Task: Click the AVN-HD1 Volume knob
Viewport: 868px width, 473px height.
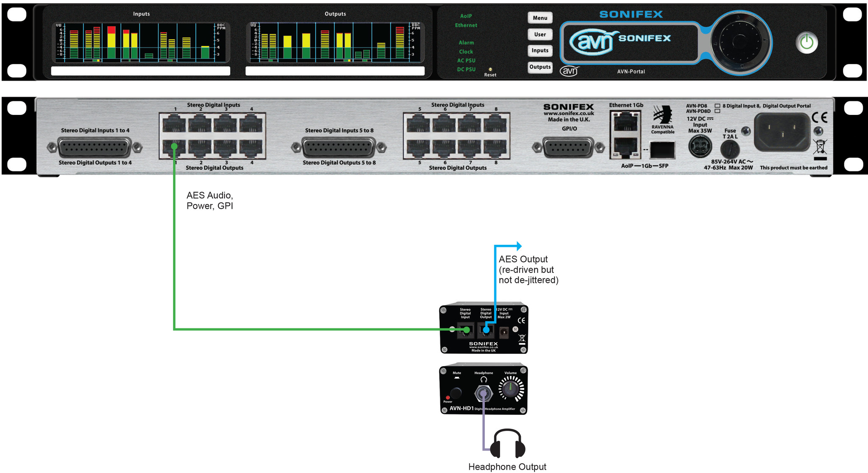Action: 511,389
